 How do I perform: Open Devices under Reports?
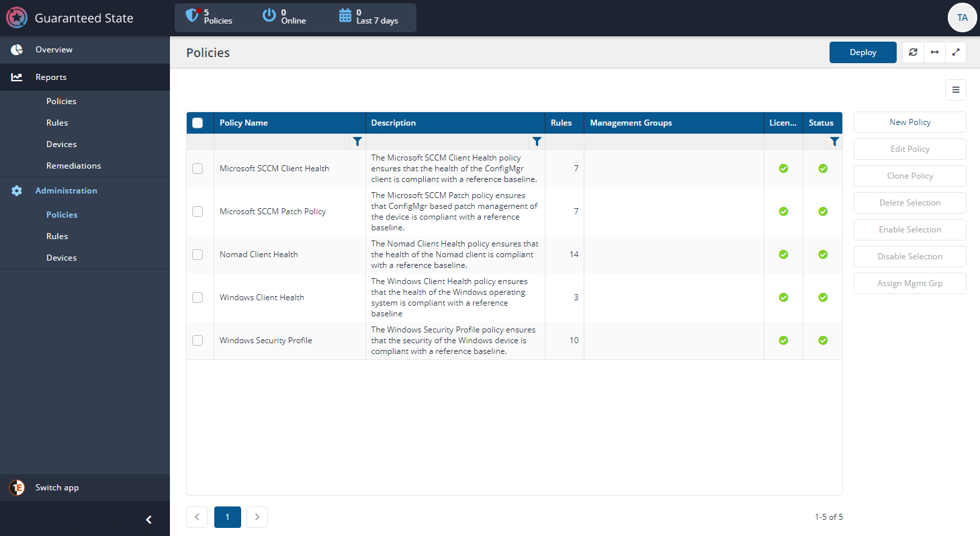pos(61,144)
